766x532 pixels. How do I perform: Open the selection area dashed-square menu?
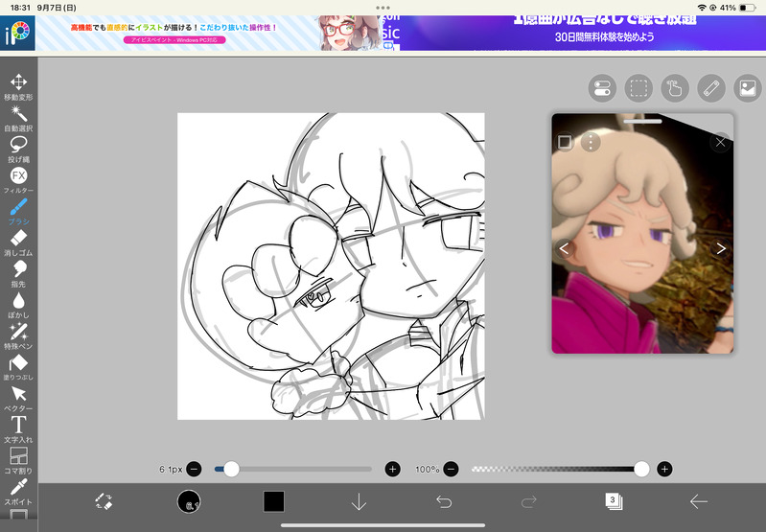[x=638, y=88]
